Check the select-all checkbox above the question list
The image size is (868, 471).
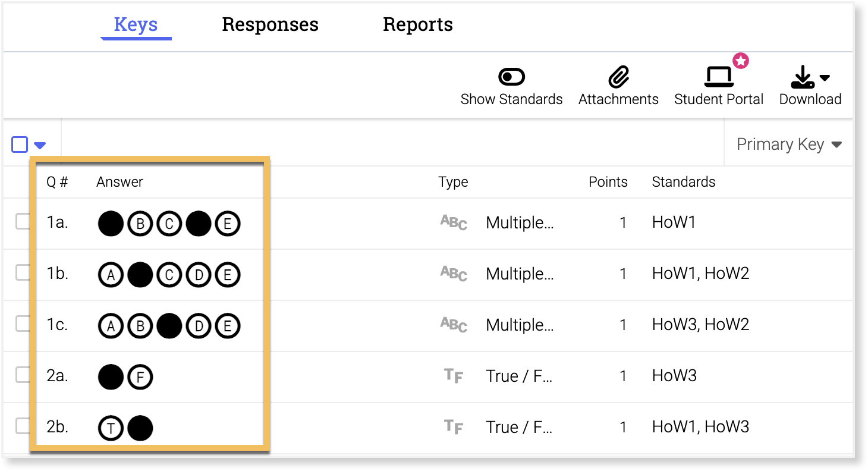pos(20,145)
